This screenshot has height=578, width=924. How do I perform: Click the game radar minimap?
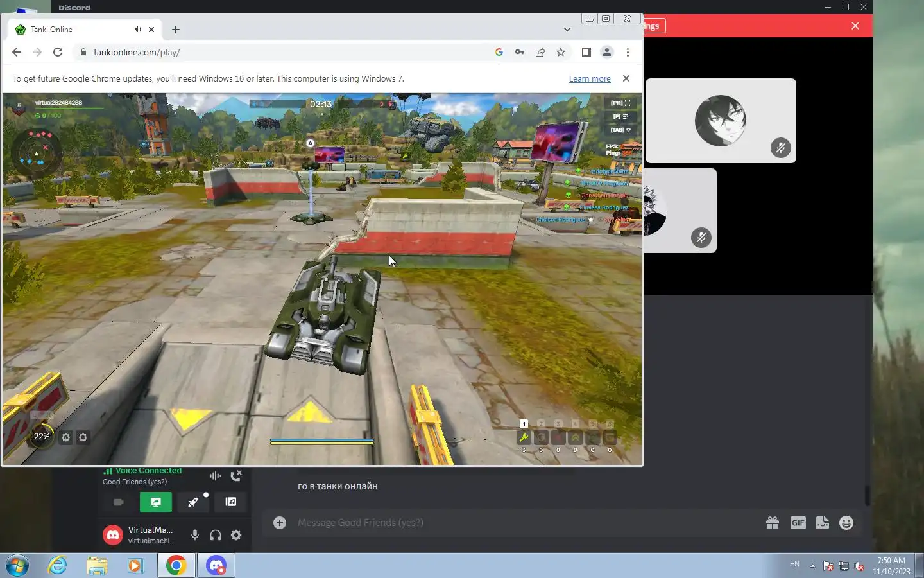(37, 152)
